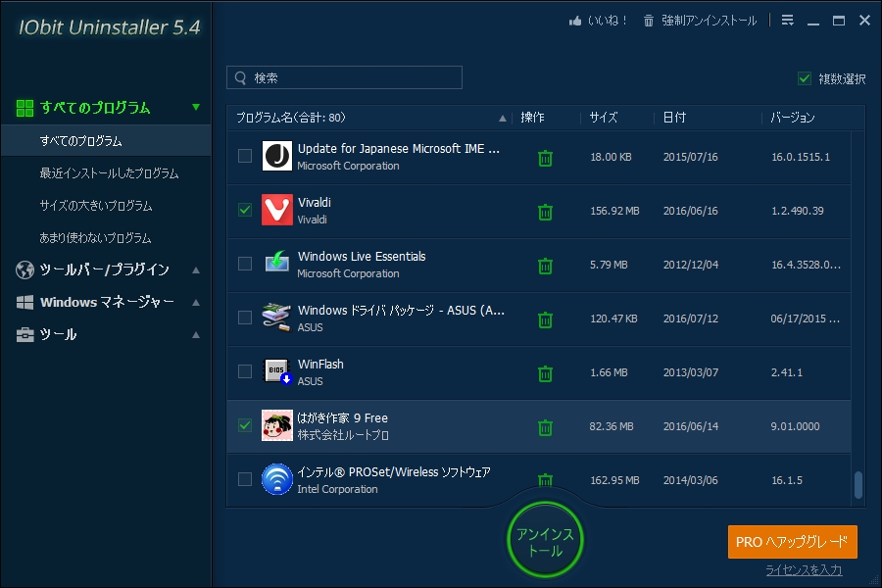882x588 pixels.
Task: Check the インテル PROSet/Wireless checkbox
Action: tap(245, 479)
